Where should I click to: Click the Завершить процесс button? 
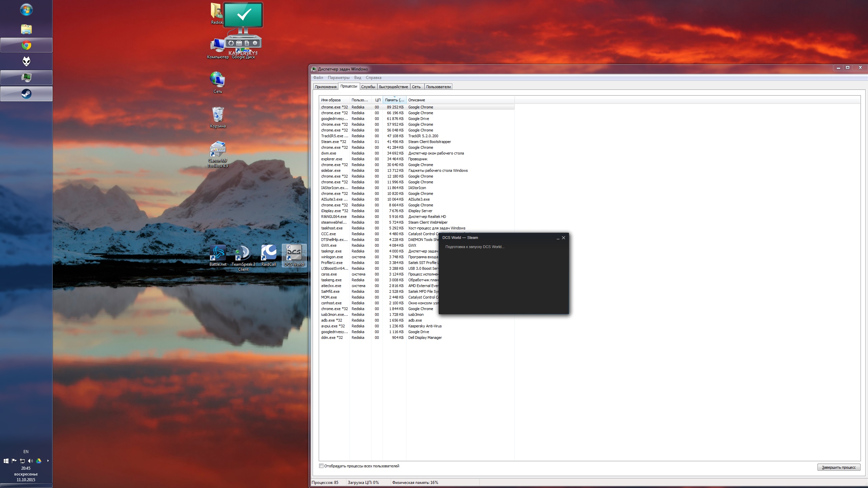point(839,467)
